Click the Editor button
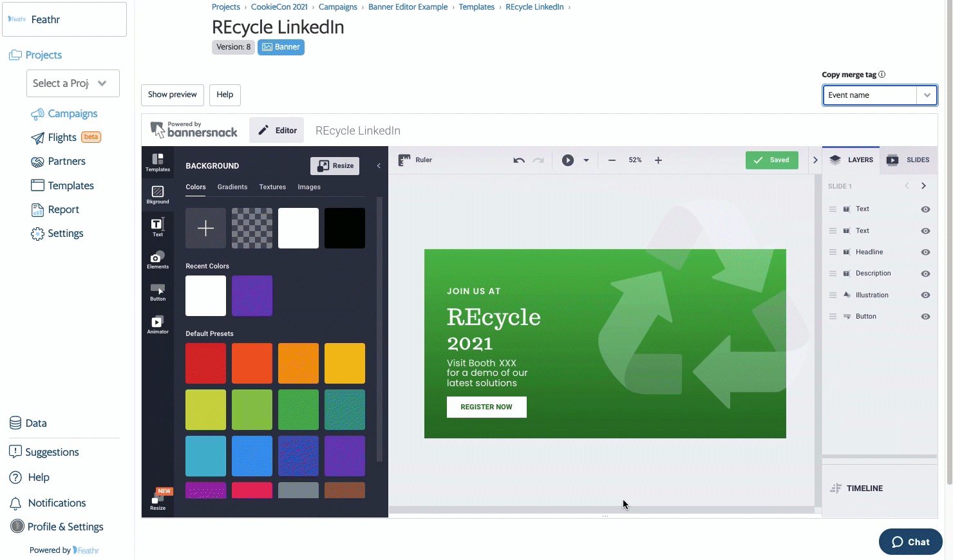 click(x=278, y=131)
